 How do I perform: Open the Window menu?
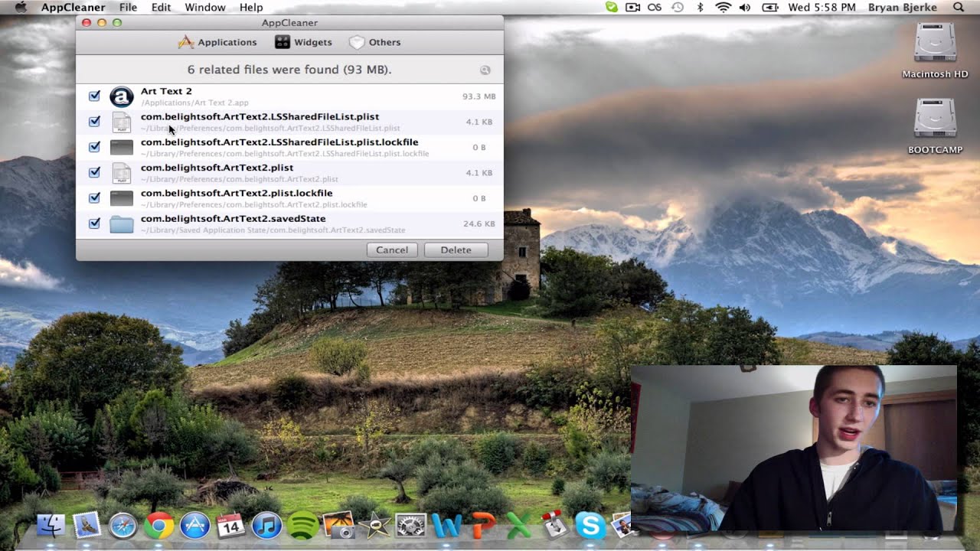(x=204, y=7)
